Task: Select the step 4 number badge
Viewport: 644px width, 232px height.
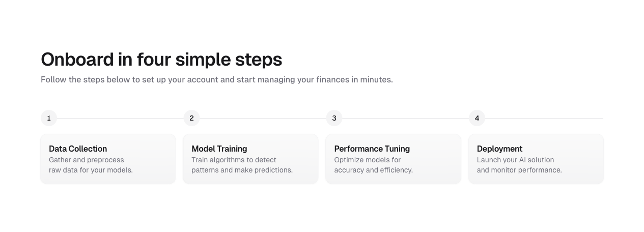Action: [477, 118]
